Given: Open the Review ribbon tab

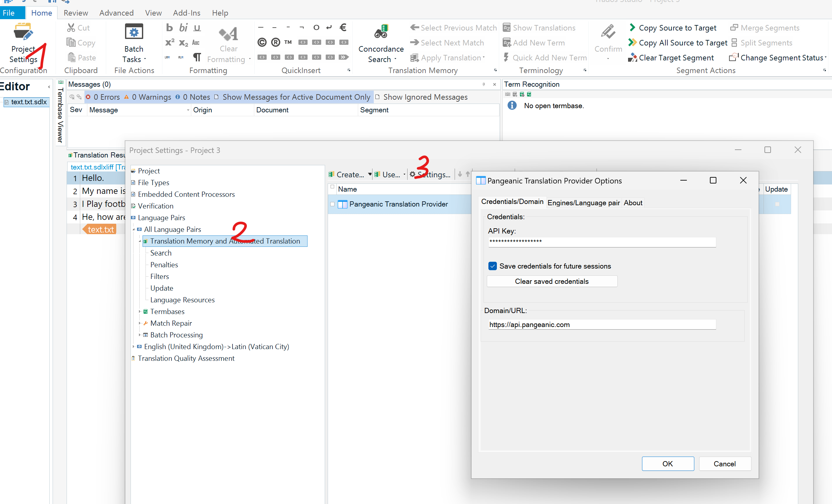Looking at the screenshot, I should point(76,13).
